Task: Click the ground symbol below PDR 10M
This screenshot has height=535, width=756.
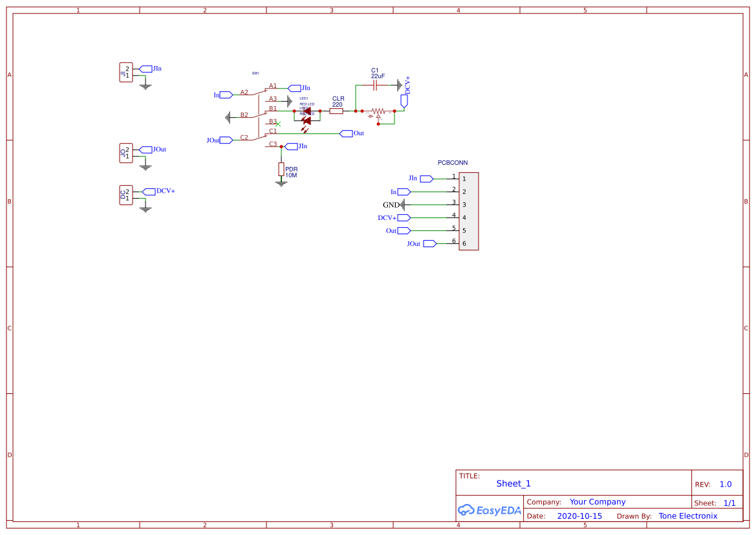Action: tap(282, 183)
